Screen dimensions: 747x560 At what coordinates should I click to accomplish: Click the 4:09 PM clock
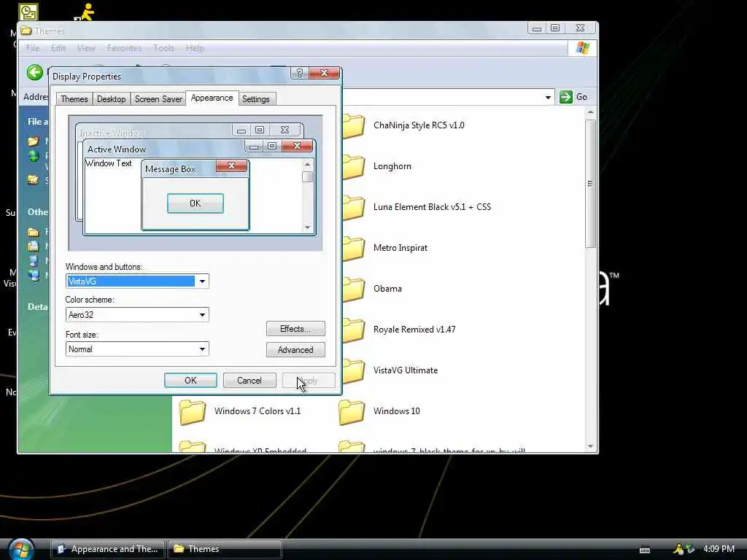click(719, 549)
